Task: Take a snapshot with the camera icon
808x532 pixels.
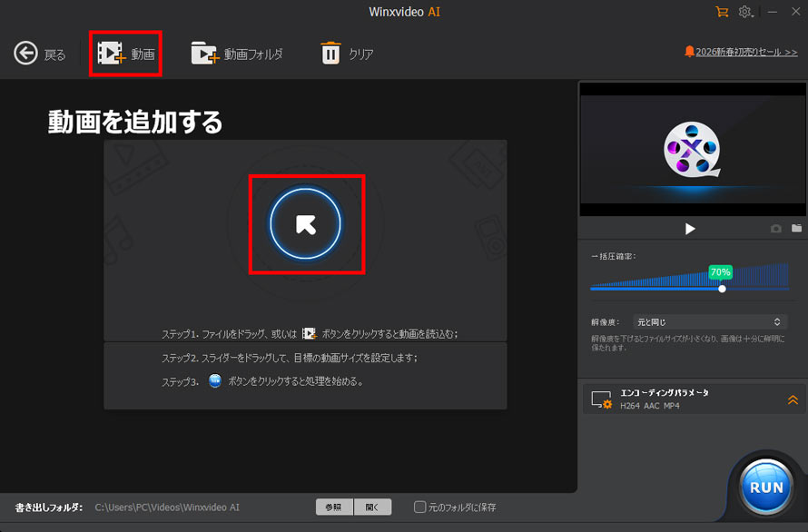Action: (775, 229)
